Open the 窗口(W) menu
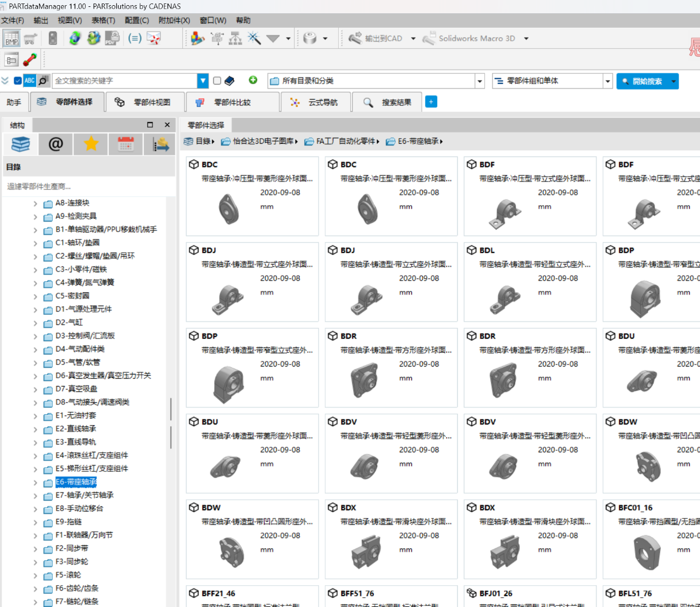This screenshot has width=700, height=607. click(213, 20)
